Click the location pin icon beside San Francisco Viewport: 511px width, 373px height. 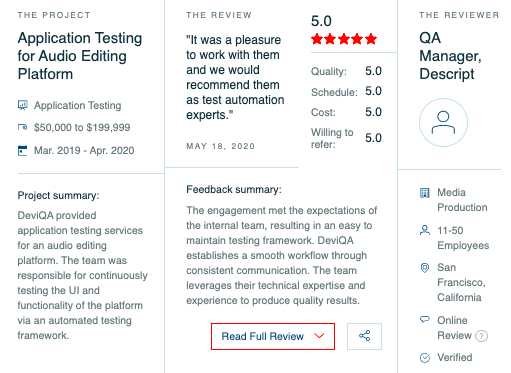pyautogui.click(x=424, y=268)
